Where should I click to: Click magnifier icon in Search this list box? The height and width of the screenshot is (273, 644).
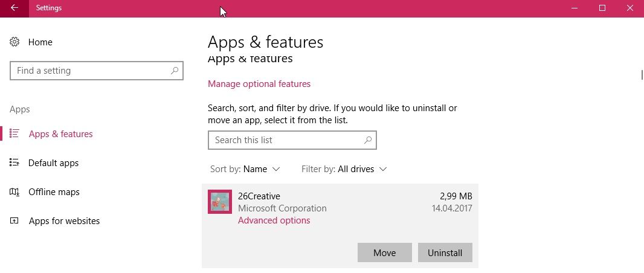(368, 140)
